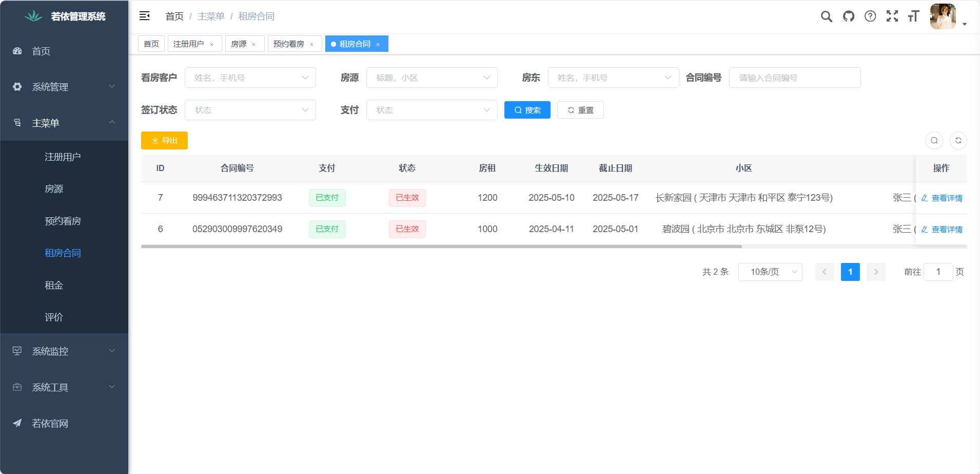Screen dimensions: 980x474
Task: Open the header search magnifier icon
Action: click(x=826, y=16)
